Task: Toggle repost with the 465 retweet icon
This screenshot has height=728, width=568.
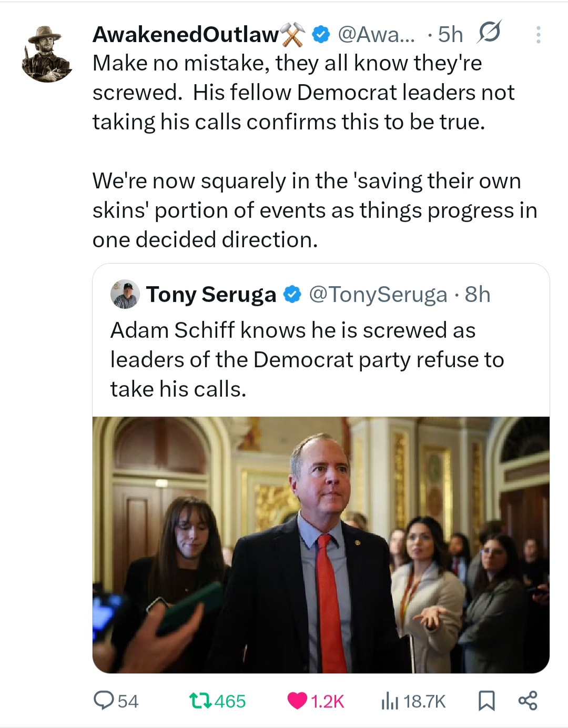Action: tap(200, 701)
